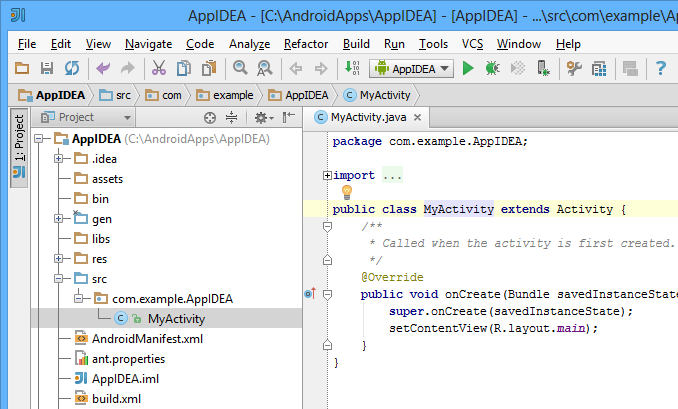Click Collapse All icon in Project panel

232,118
